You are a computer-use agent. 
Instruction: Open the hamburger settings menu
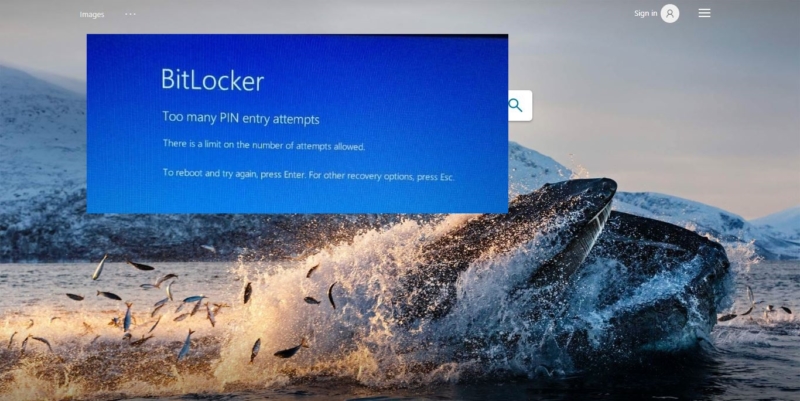click(x=704, y=13)
